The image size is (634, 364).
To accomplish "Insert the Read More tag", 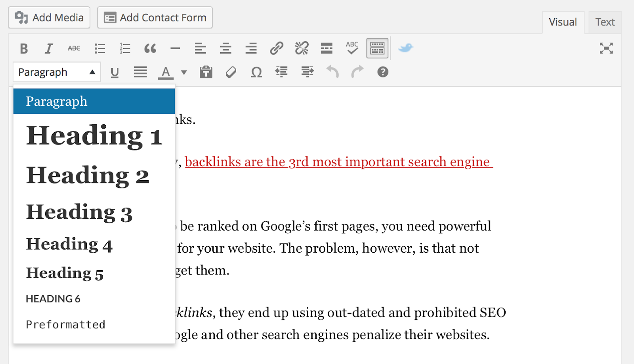I will (327, 48).
